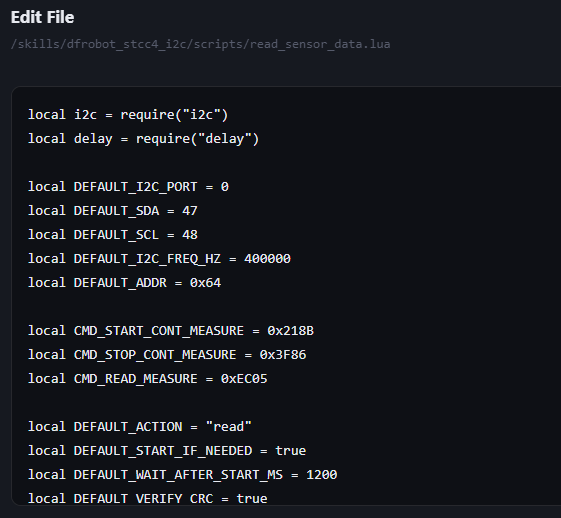This screenshot has width=561, height=518.
Task: Click the DEFAULT_I2C_FREQ_HZ variable name
Action: [x=147, y=259]
